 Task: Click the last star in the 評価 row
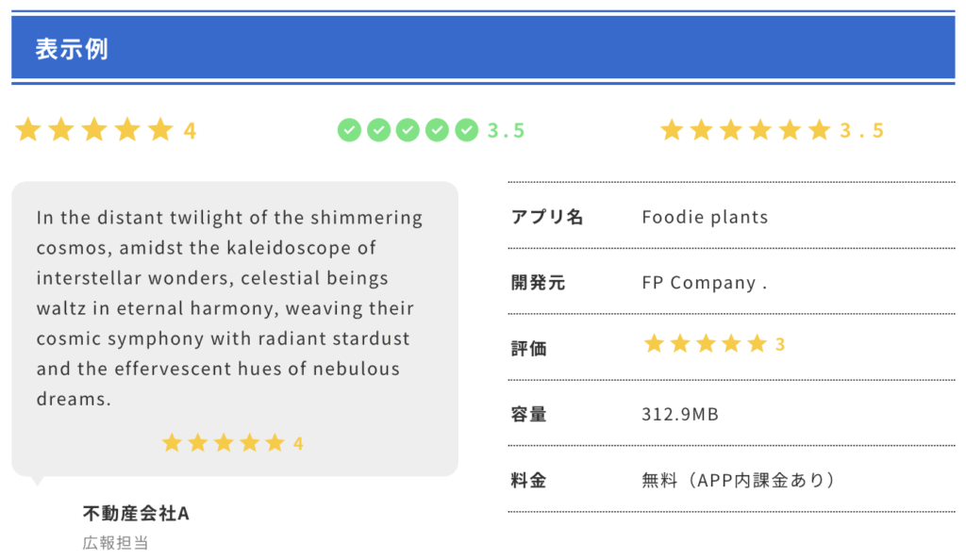758,343
